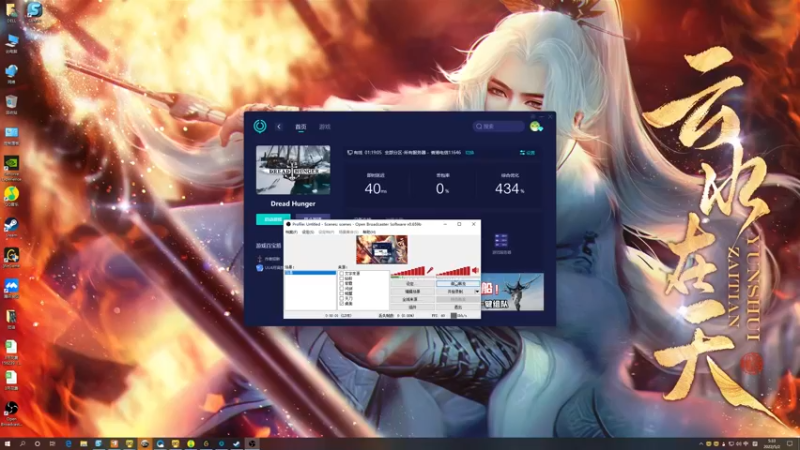
Task: Go back with the accelerator's back arrow
Action: [279, 127]
